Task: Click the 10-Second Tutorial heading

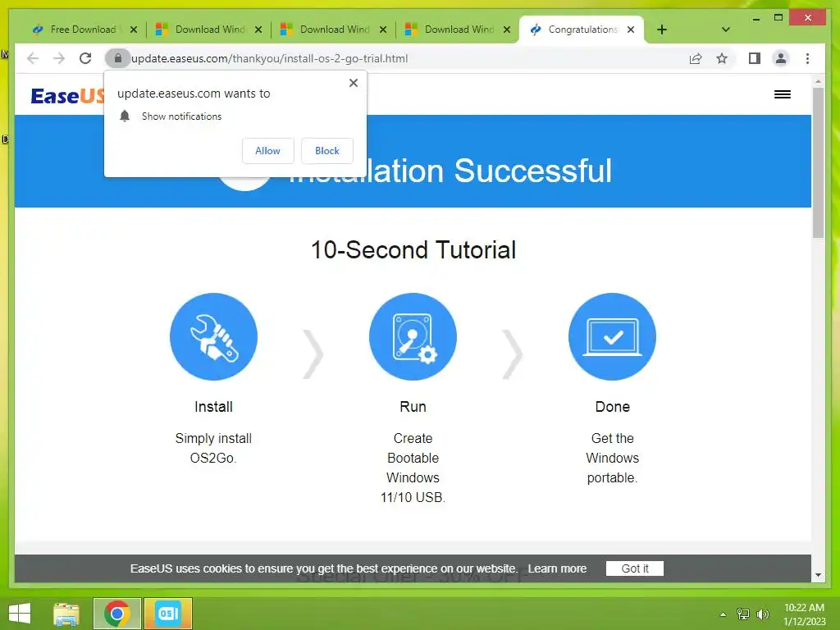Action: coord(413,249)
